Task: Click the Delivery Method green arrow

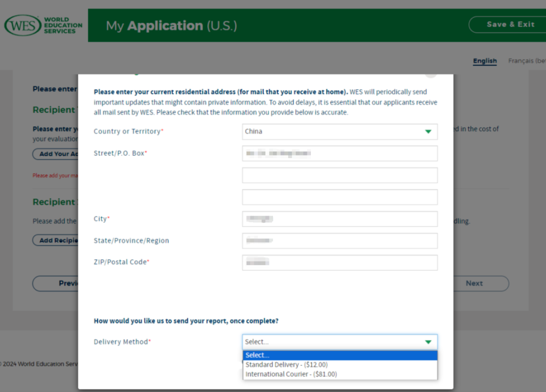Action: pyautogui.click(x=428, y=342)
